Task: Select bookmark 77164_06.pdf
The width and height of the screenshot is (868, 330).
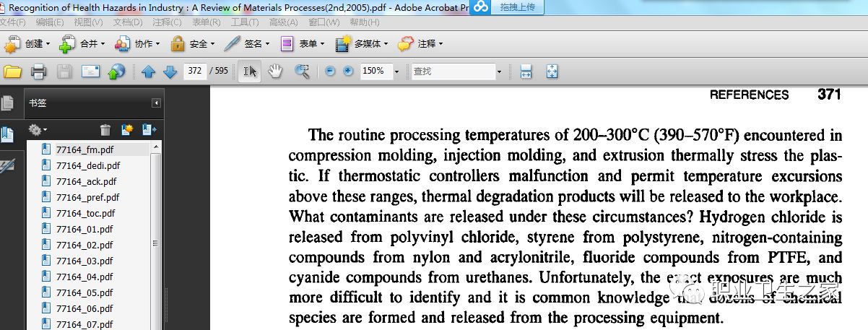Action: (x=84, y=308)
